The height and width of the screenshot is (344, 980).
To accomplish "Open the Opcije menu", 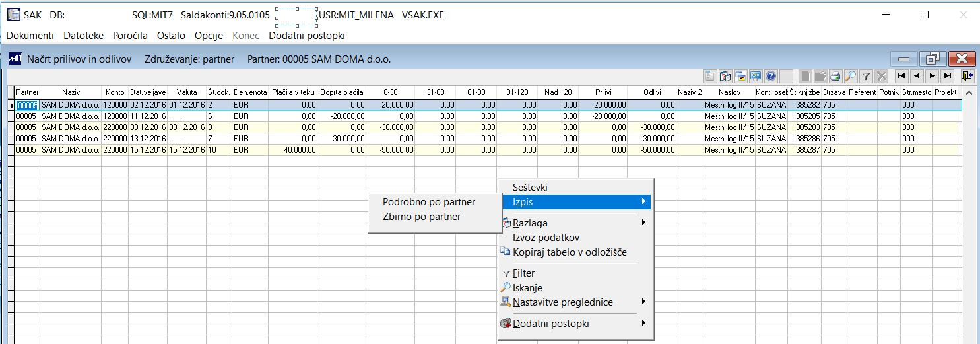I will pos(209,36).
